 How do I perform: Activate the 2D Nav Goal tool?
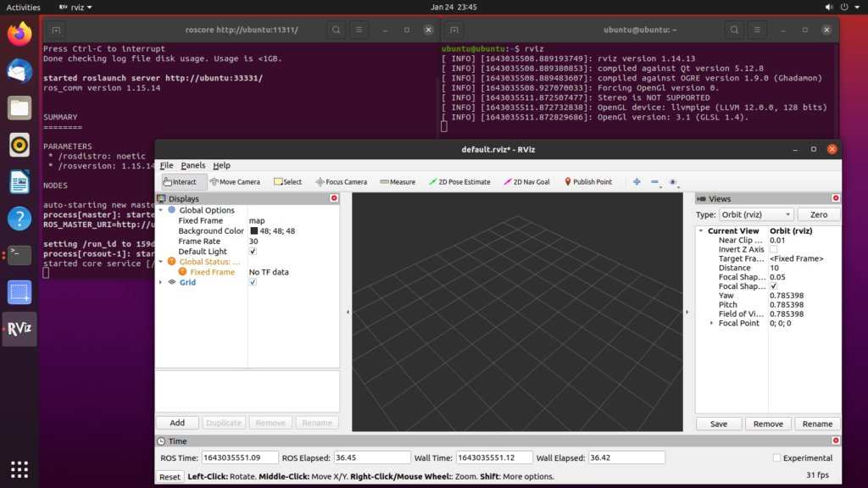526,182
